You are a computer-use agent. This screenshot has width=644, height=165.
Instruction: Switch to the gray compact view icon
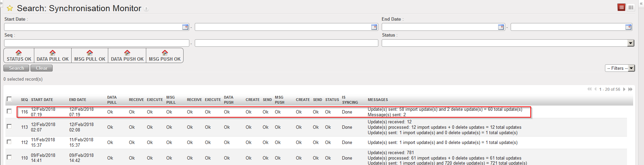pyautogui.click(x=631, y=7)
